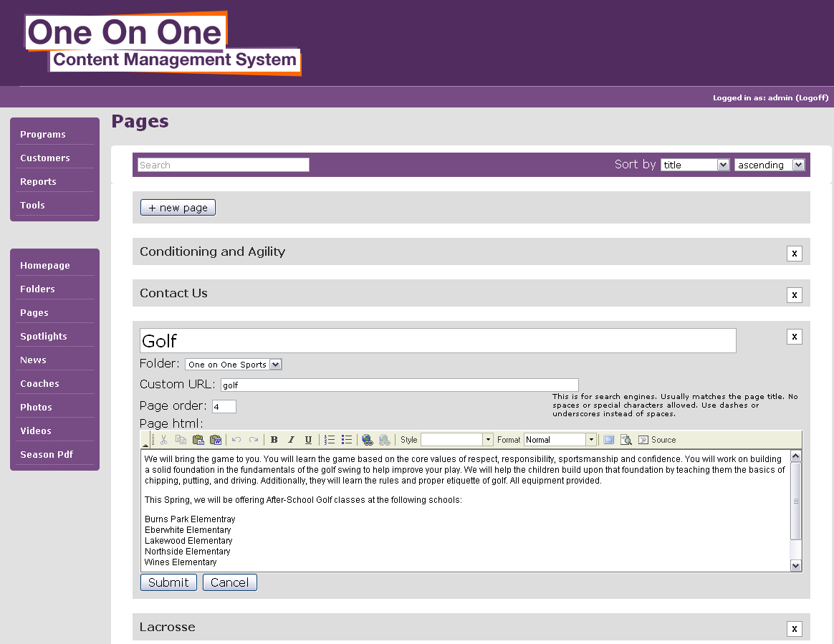
Task: Expand the Folder dropdown for Golf
Action: (x=233, y=365)
